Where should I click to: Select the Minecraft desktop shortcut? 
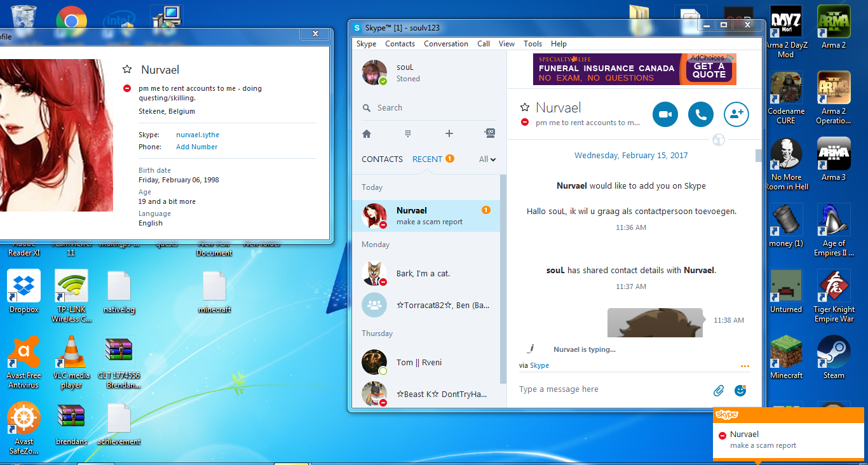(x=787, y=358)
